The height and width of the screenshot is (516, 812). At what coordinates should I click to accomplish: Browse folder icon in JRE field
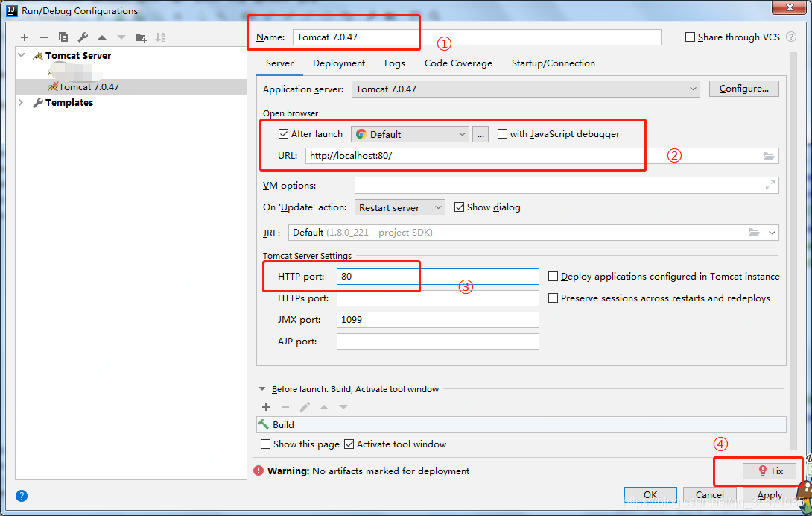pyautogui.click(x=753, y=233)
